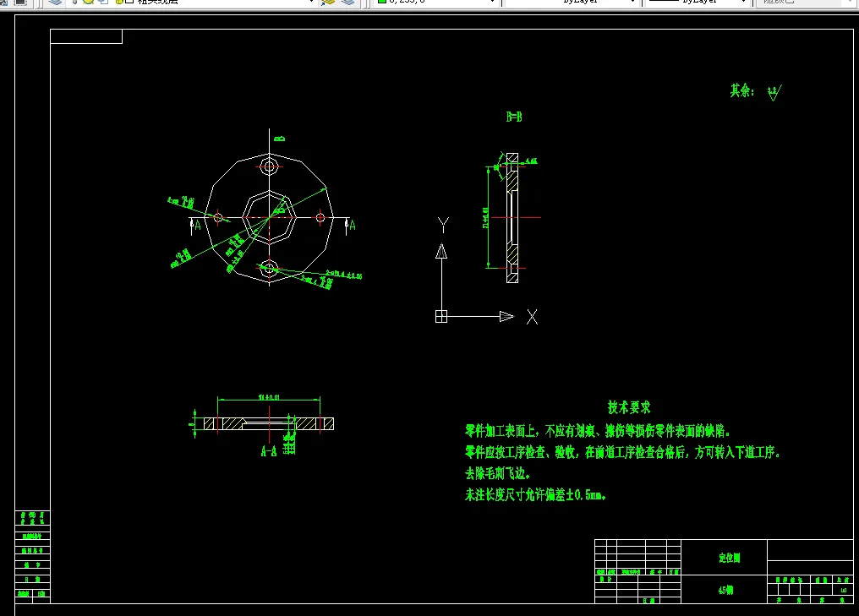The image size is (859, 616).
Task: Select the 4.45 dimension at top of B-B view
Action: 532,161
